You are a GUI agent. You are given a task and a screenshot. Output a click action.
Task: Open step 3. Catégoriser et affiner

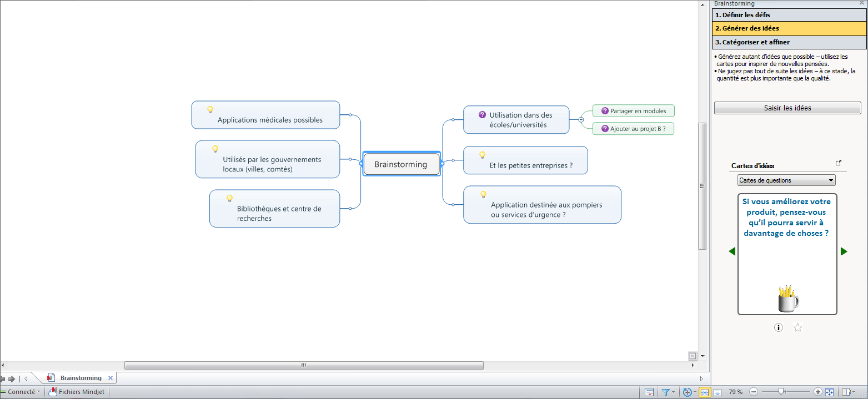tap(789, 42)
